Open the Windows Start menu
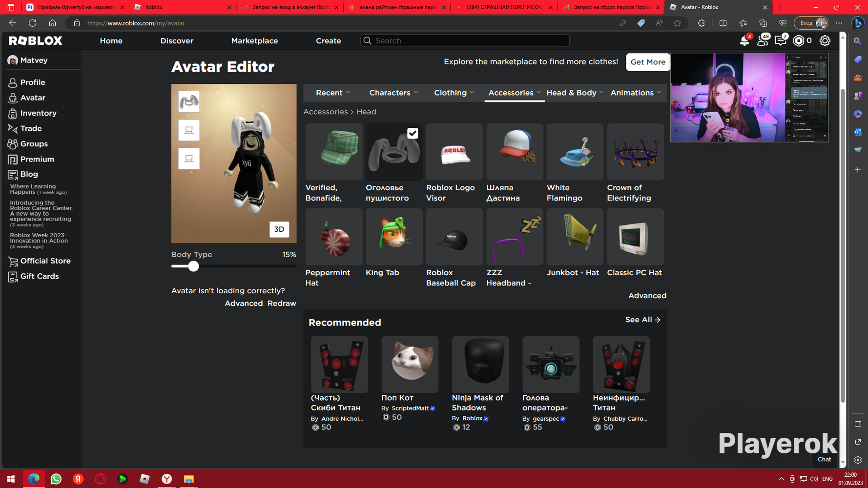The height and width of the screenshot is (488, 868). (x=11, y=479)
